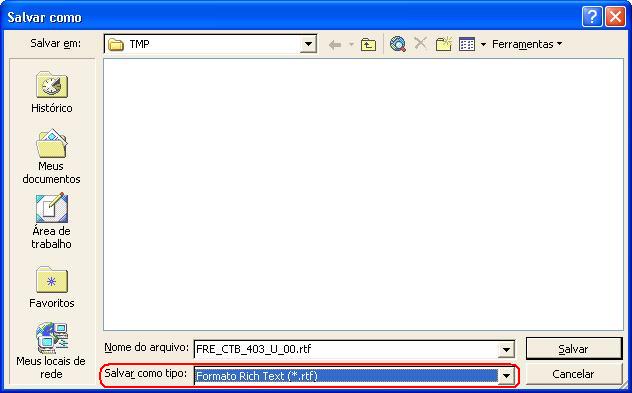Go up one folder level
The image size is (632, 393).
click(368, 44)
